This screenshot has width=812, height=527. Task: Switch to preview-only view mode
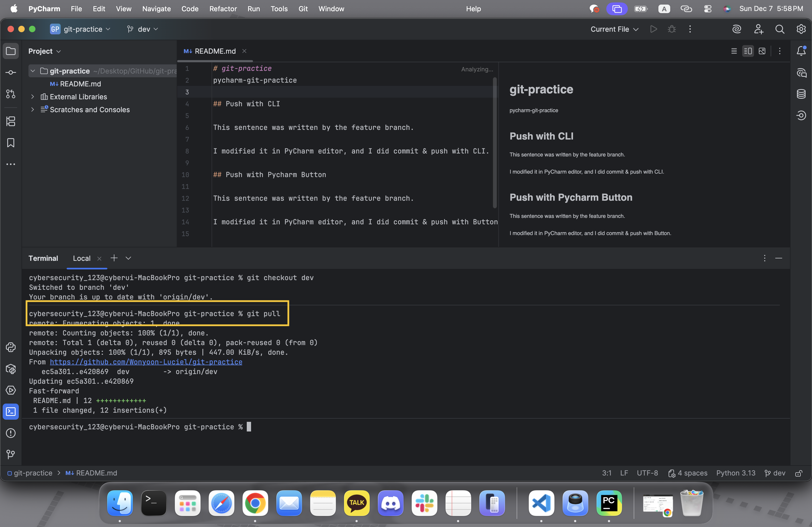tap(762, 51)
